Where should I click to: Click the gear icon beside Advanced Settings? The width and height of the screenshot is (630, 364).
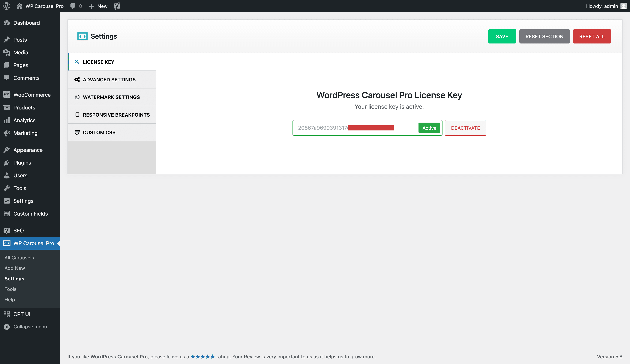77,79
